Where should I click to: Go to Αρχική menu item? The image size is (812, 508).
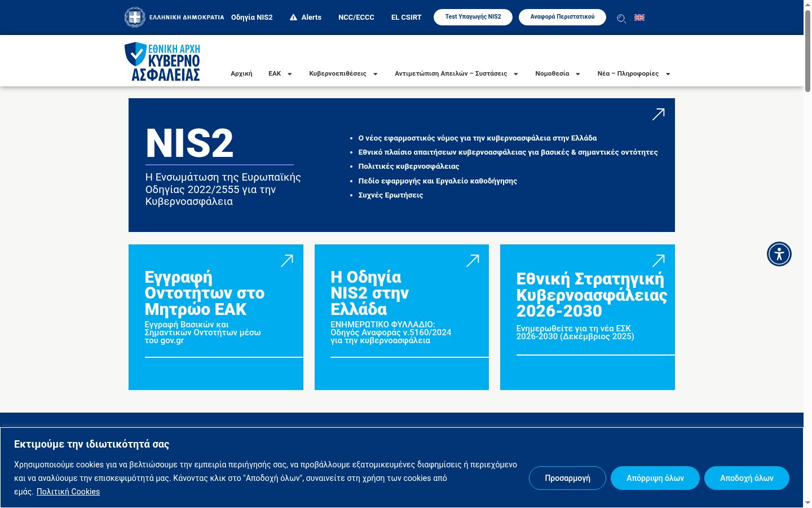point(241,74)
